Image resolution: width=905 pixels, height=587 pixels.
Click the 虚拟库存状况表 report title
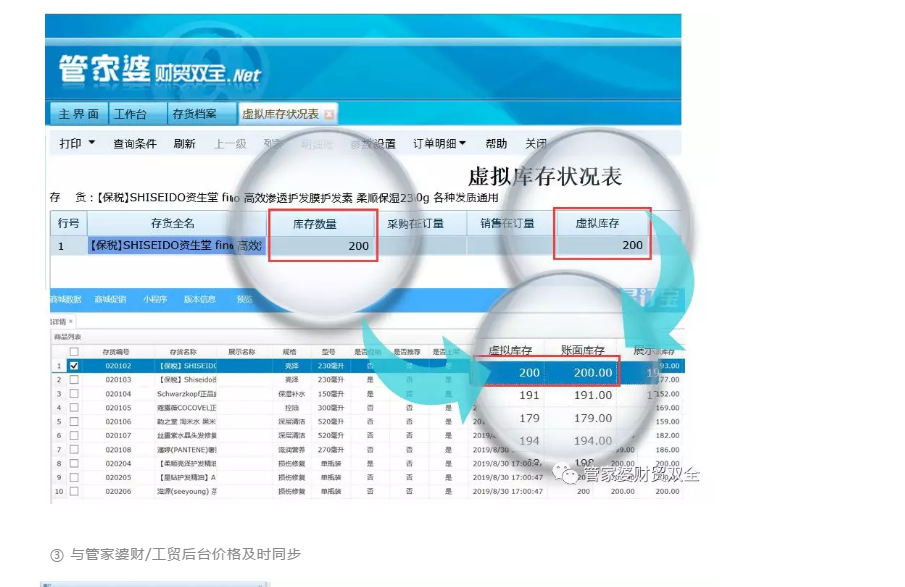click(x=545, y=177)
